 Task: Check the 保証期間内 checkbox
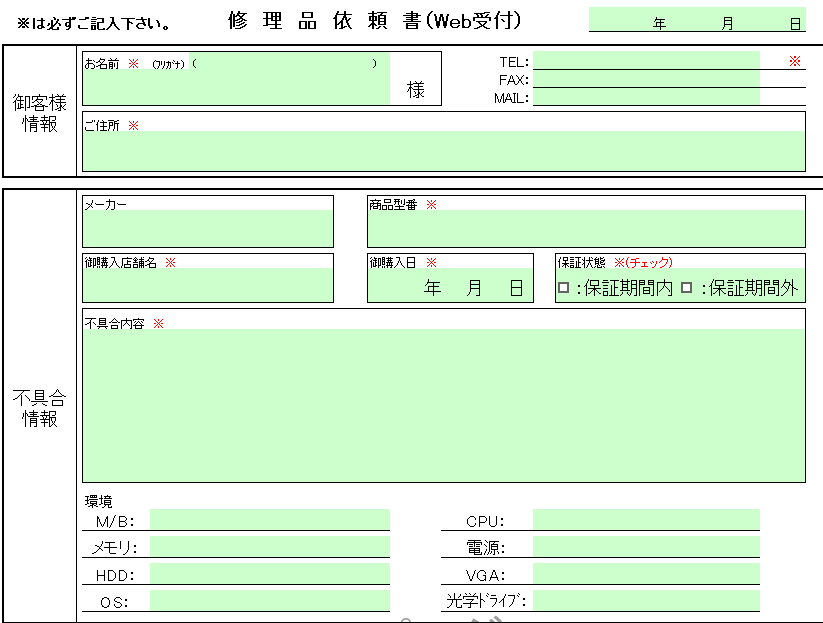tap(564, 288)
